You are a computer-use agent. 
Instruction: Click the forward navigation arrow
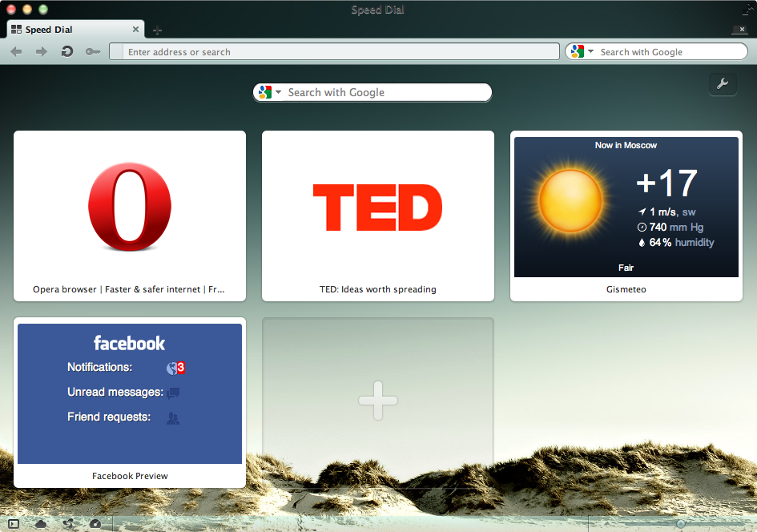[41, 50]
